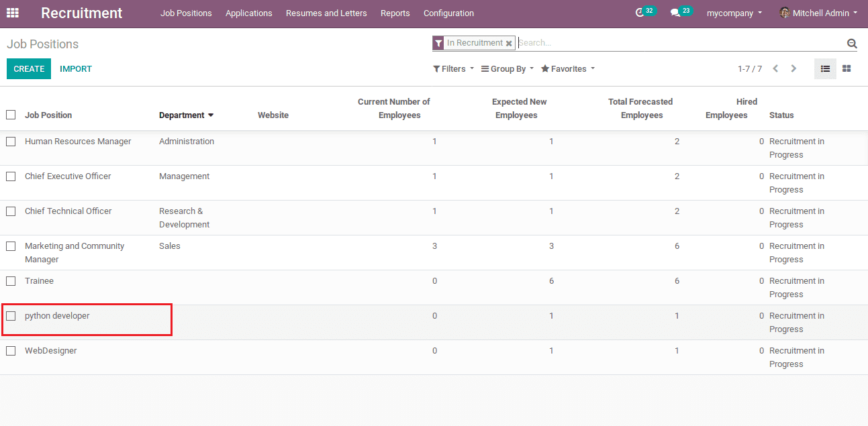Sort by Job Position column header
868x426 pixels.
pos(48,115)
